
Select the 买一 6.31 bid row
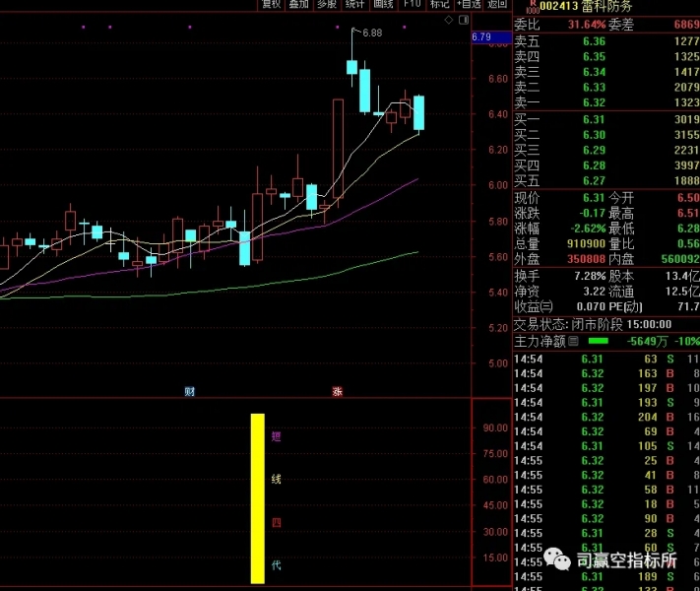(x=606, y=119)
